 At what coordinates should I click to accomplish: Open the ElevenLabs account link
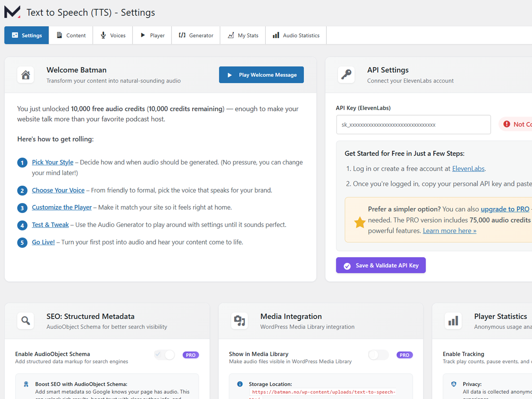[x=468, y=168]
